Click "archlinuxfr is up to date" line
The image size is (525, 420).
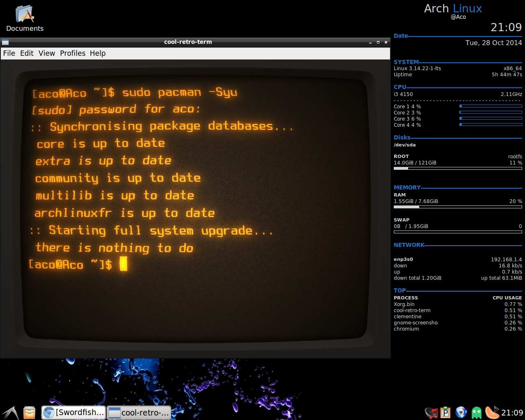pos(125,213)
